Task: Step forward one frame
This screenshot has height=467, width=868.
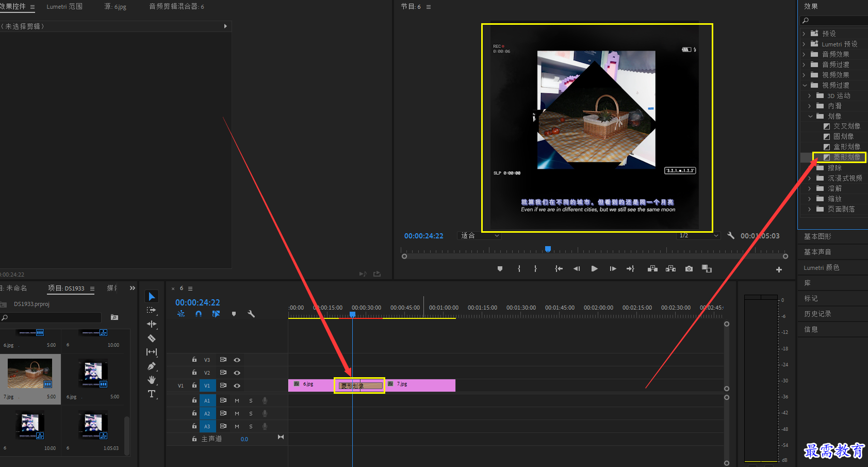Action: coord(613,269)
